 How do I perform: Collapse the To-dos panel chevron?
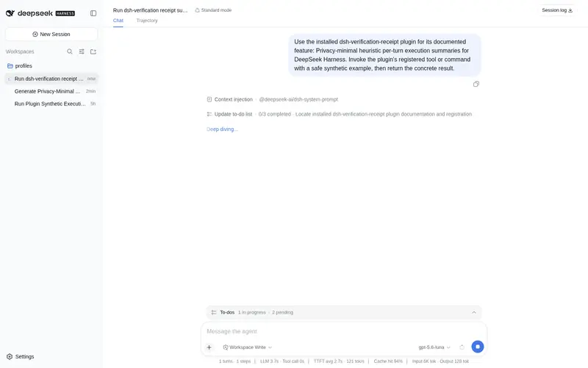pos(473,312)
